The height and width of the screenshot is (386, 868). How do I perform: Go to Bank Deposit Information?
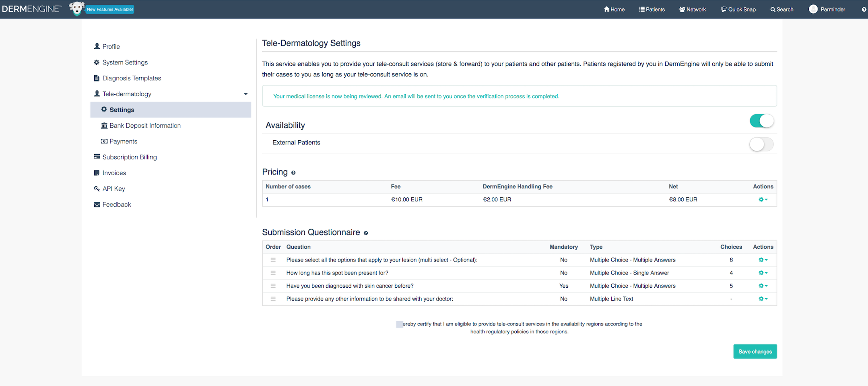point(145,126)
